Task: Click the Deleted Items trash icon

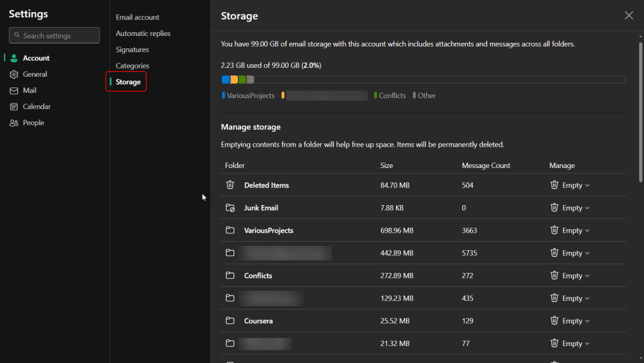Action: tap(230, 185)
